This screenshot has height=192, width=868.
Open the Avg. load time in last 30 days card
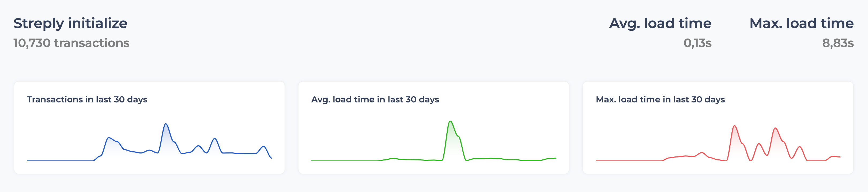pyautogui.click(x=434, y=128)
